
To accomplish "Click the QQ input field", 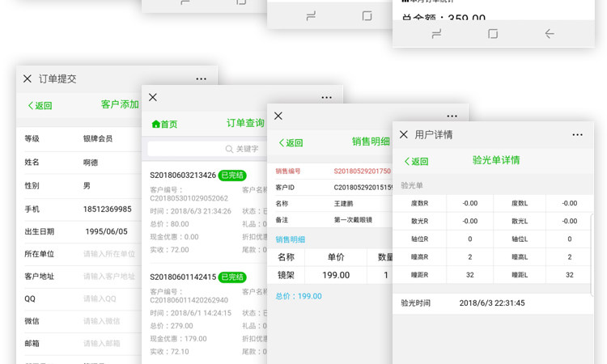I will click(x=100, y=298).
